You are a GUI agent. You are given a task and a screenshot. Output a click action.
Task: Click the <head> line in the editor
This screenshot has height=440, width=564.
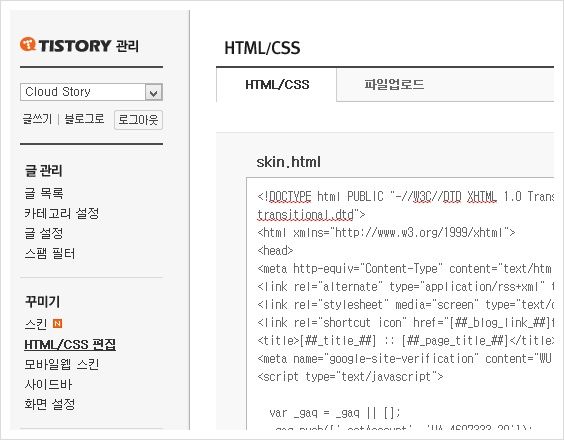pyautogui.click(x=275, y=250)
